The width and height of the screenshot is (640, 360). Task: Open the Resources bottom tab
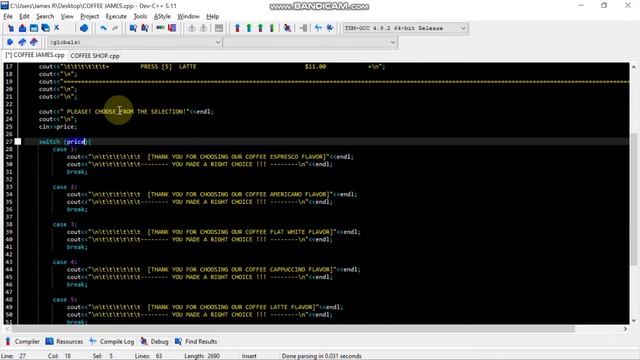pyautogui.click(x=64, y=341)
